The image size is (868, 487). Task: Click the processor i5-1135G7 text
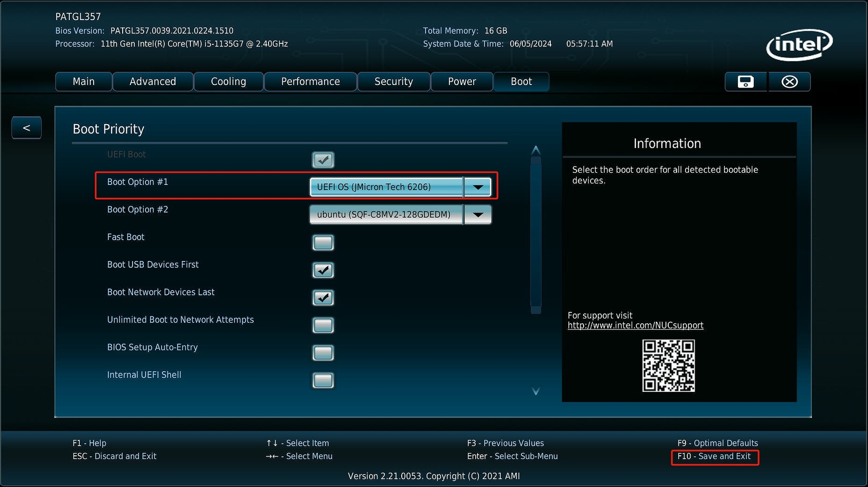point(195,44)
